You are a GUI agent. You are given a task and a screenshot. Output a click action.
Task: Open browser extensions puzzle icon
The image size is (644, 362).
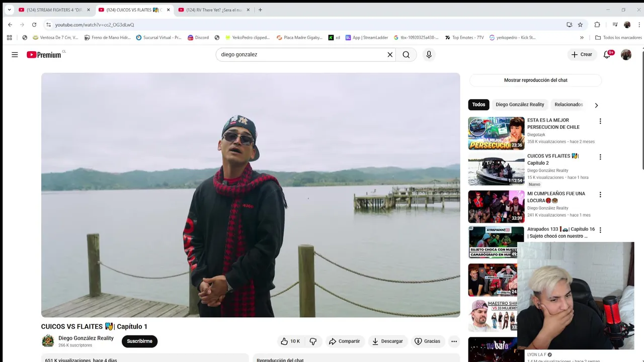pos(597,25)
